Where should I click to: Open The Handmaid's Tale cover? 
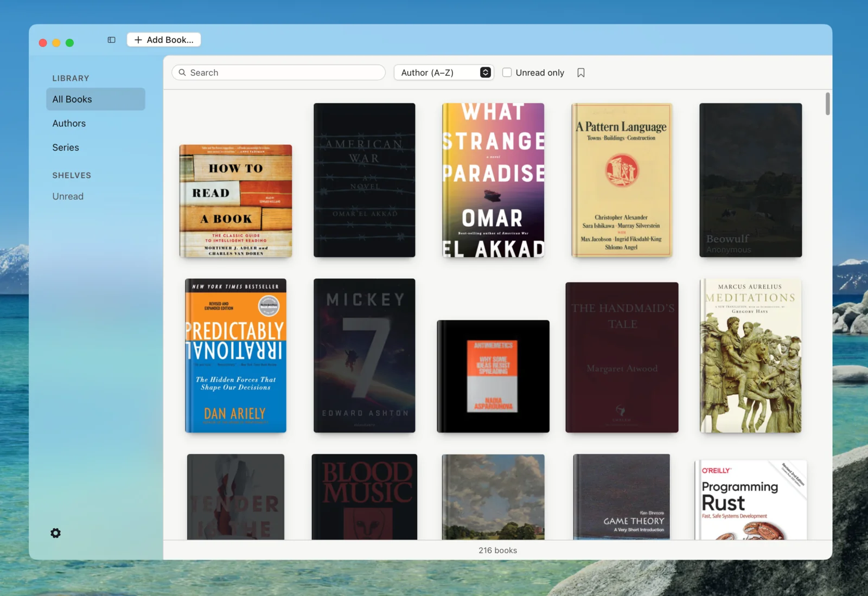pyautogui.click(x=622, y=357)
